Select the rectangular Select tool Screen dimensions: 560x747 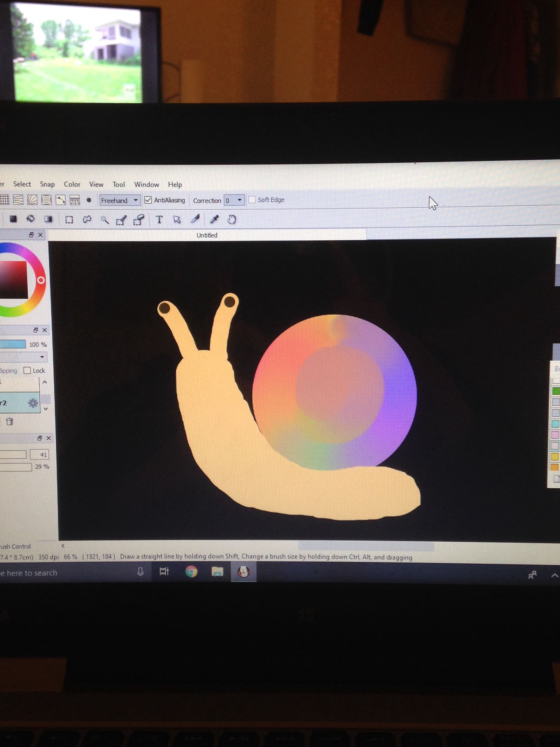pyautogui.click(x=69, y=220)
